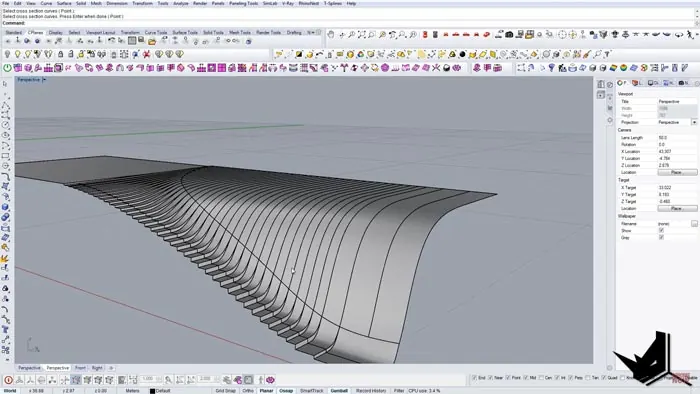The image size is (700, 394).
Task: Click the green power icon in paneling toolbar
Action: (x=7, y=68)
